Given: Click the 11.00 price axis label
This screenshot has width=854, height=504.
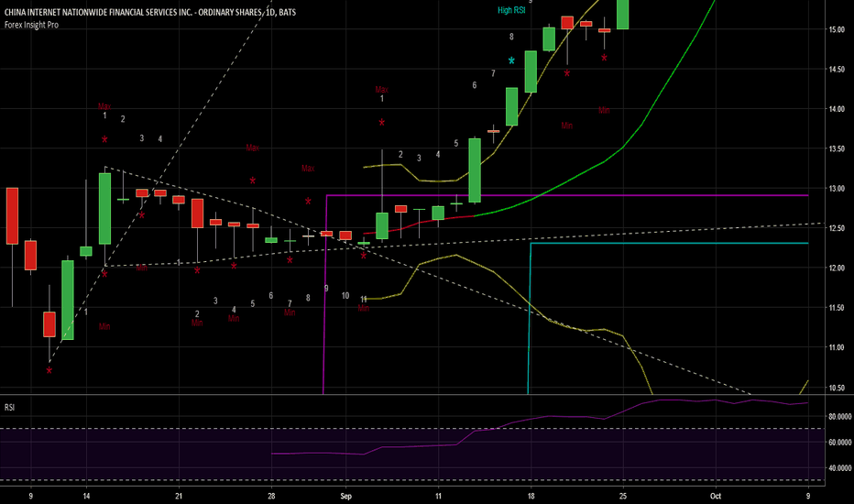Looking at the screenshot, I should pyautogui.click(x=837, y=347).
